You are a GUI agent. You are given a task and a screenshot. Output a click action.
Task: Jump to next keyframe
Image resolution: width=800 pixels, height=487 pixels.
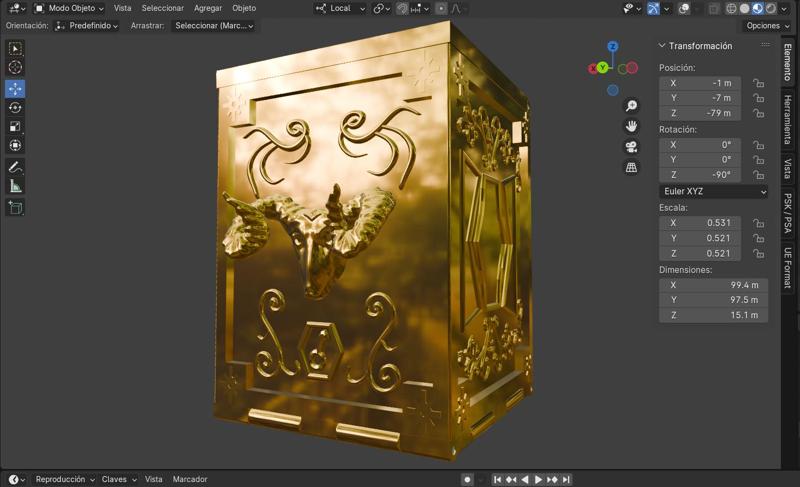[552, 479]
